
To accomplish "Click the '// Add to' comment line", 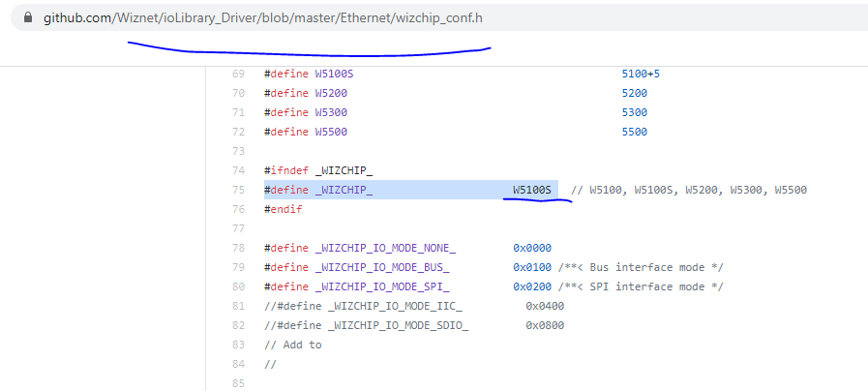I will (293, 346).
